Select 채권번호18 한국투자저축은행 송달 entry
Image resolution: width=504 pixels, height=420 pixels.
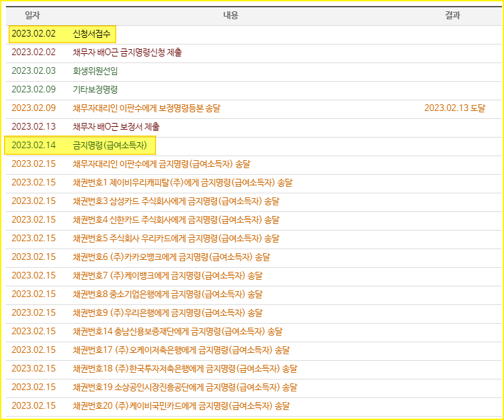185,369
